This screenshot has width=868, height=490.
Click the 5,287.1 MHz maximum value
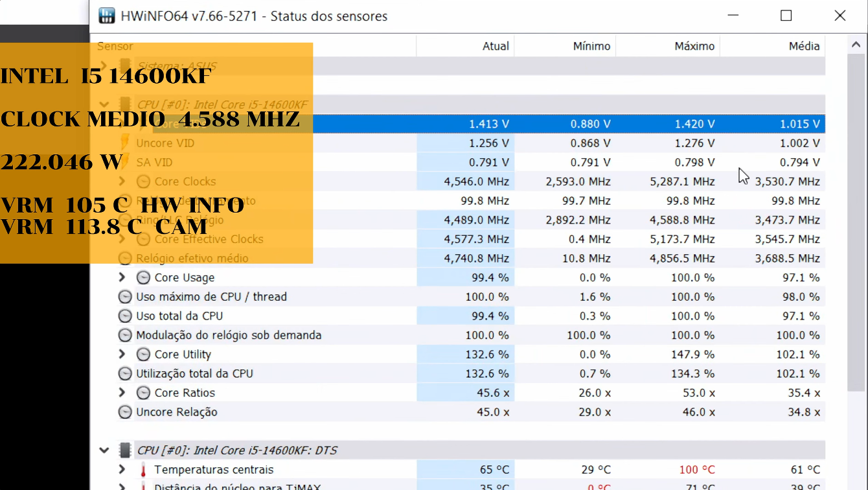[x=683, y=181]
